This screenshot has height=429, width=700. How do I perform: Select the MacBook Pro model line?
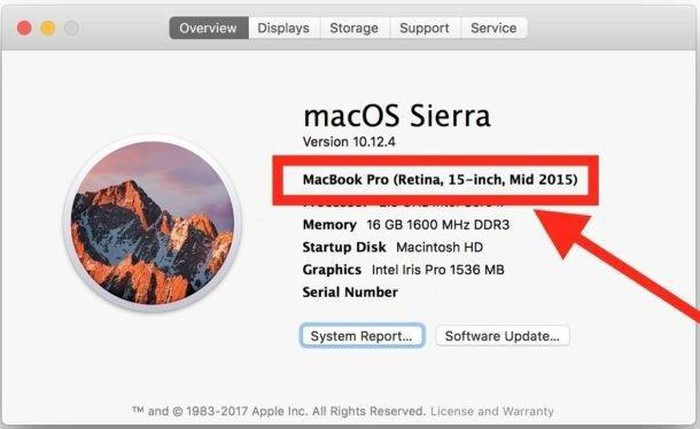440,180
